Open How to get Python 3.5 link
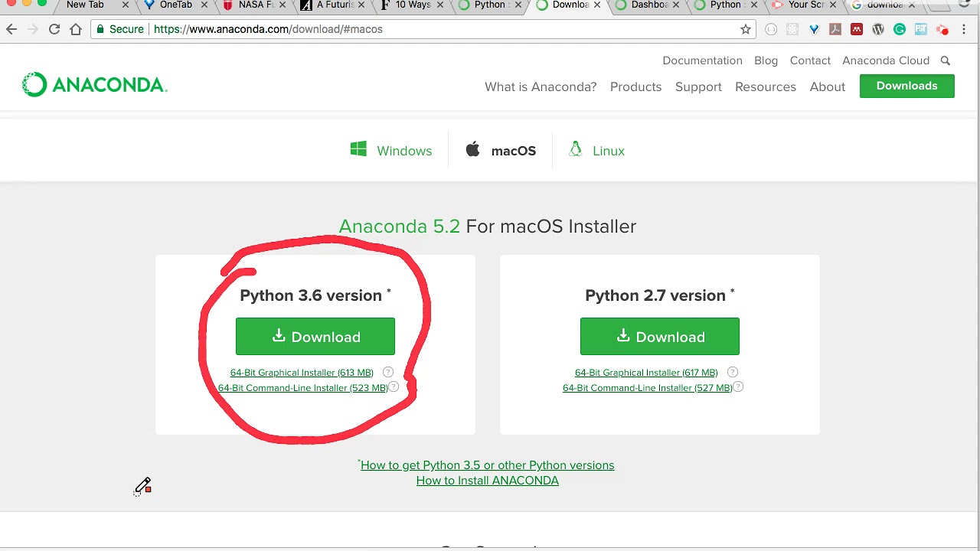The image size is (980, 551). pos(487,465)
